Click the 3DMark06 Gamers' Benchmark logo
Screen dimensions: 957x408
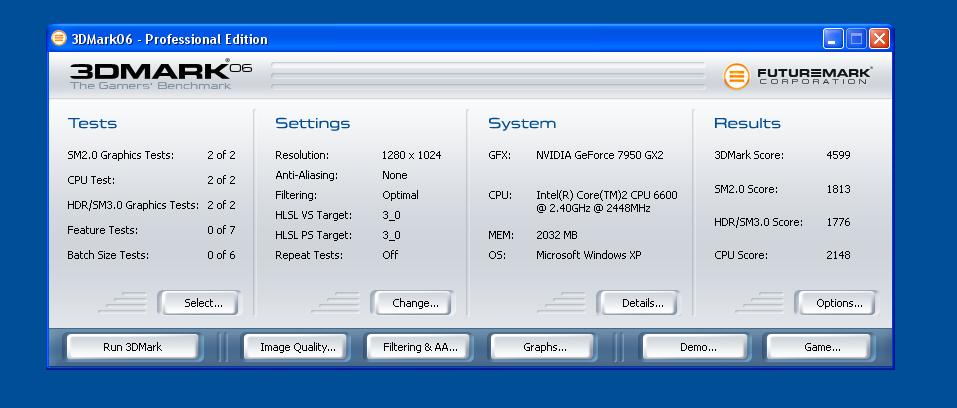pos(161,75)
